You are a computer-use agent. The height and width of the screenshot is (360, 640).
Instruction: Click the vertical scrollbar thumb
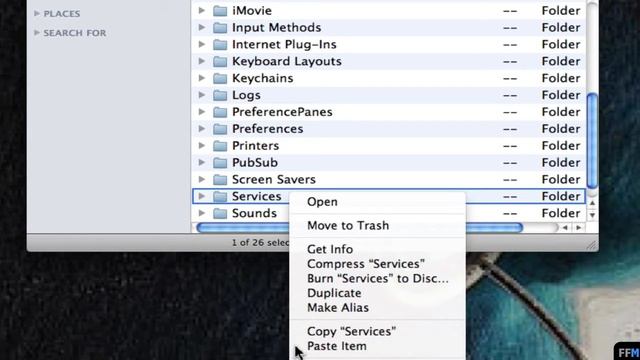pyautogui.click(x=592, y=141)
